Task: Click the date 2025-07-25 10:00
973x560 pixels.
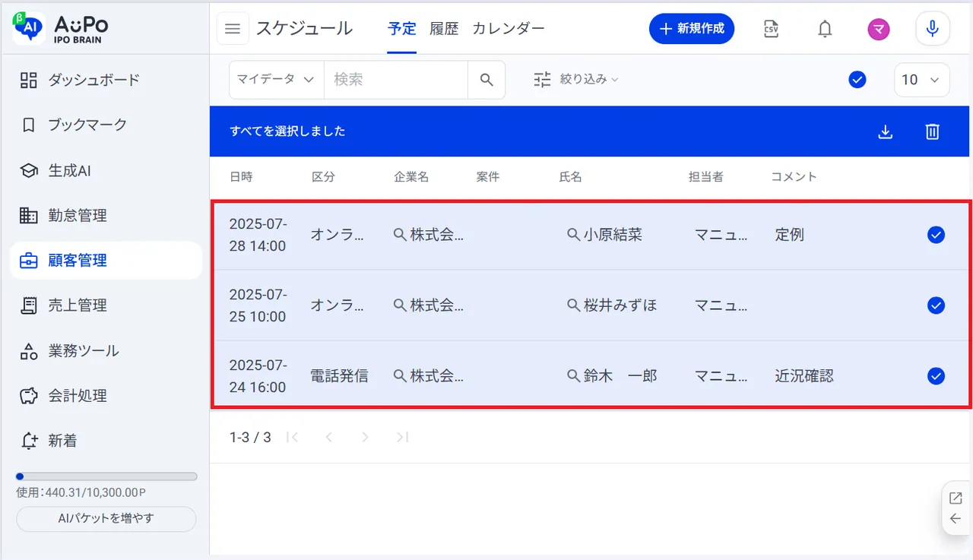Action: (x=258, y=305)
